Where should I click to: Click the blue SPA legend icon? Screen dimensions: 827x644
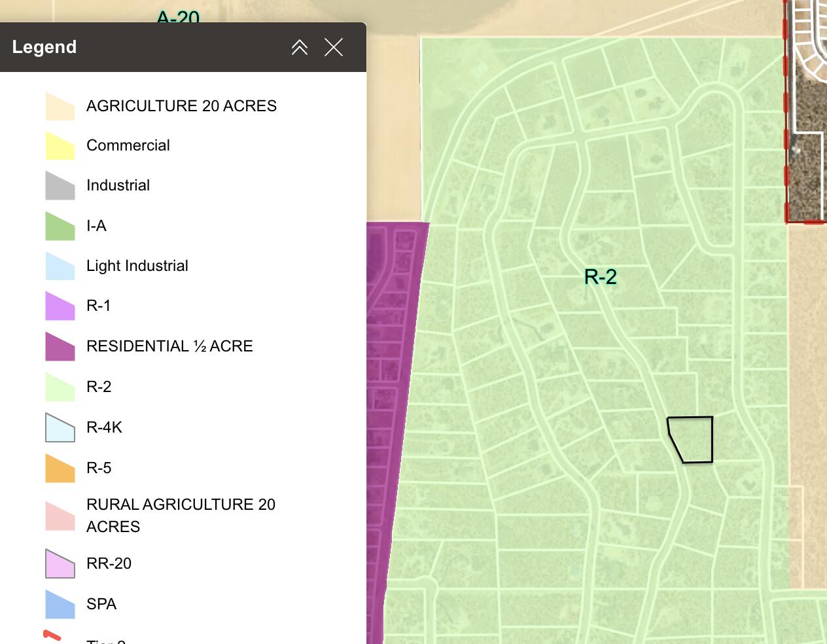coord(60,604)
